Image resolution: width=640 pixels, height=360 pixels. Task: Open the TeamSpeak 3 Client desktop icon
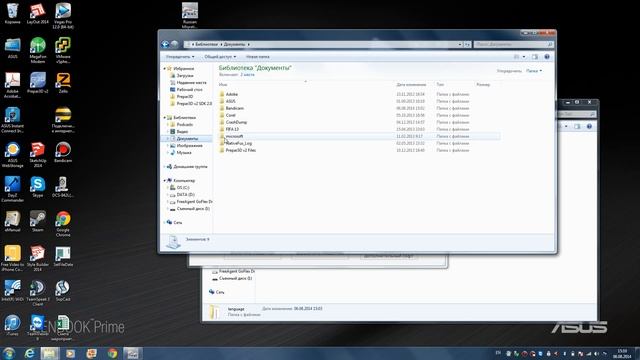pos(38,293)
